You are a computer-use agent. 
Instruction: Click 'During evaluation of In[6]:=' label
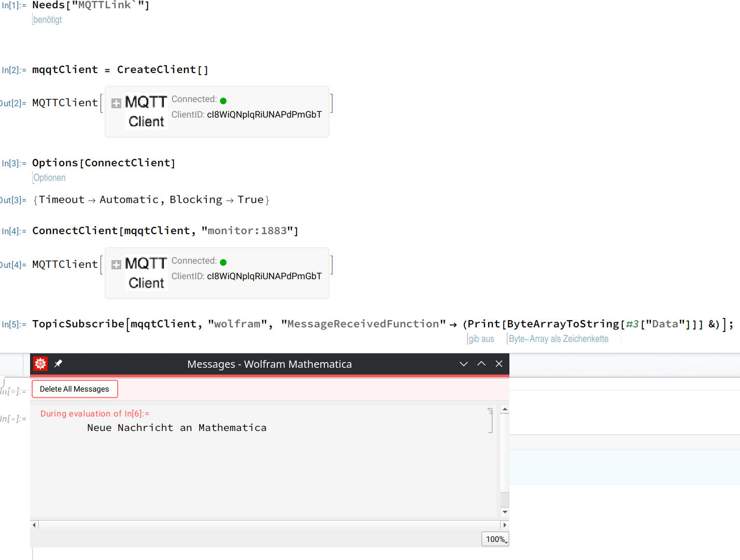95,413
